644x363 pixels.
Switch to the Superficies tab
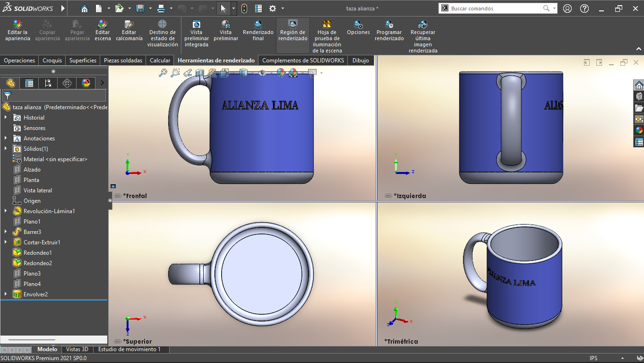tap(83, 60)
